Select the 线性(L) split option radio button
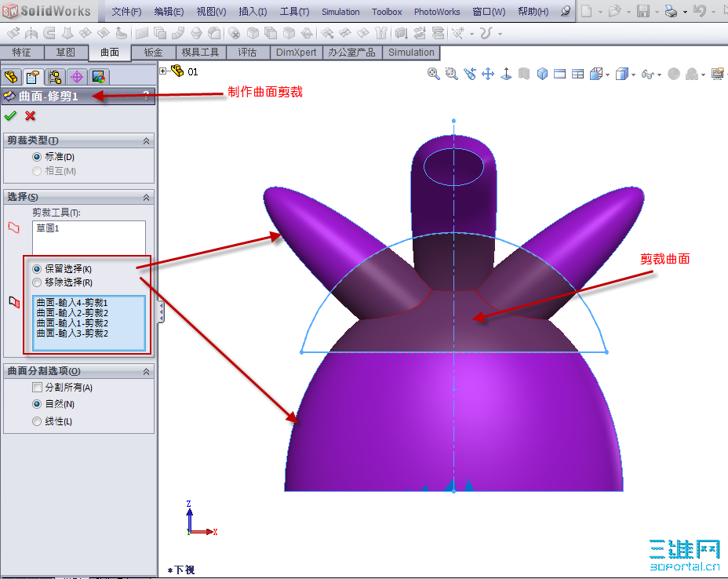Image resolution: width=728 pixels, height=579 pixels. 37,421
